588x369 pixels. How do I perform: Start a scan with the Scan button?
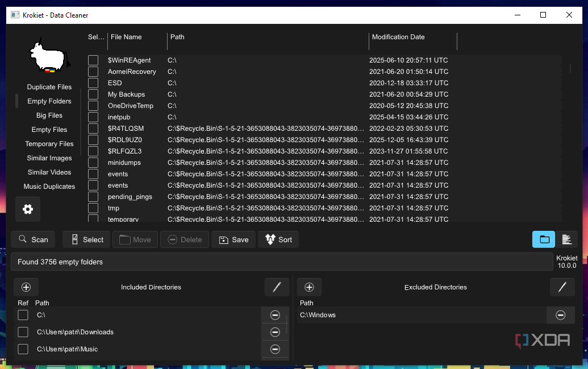(33, 239)
